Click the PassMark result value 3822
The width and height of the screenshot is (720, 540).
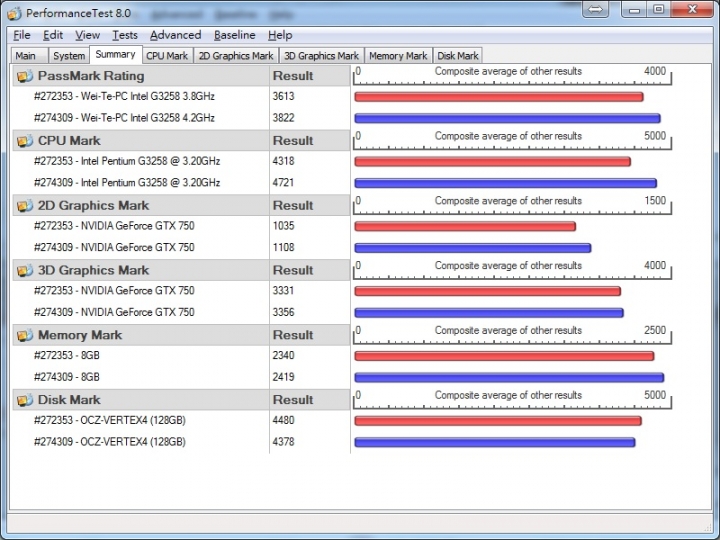[283, 118]
